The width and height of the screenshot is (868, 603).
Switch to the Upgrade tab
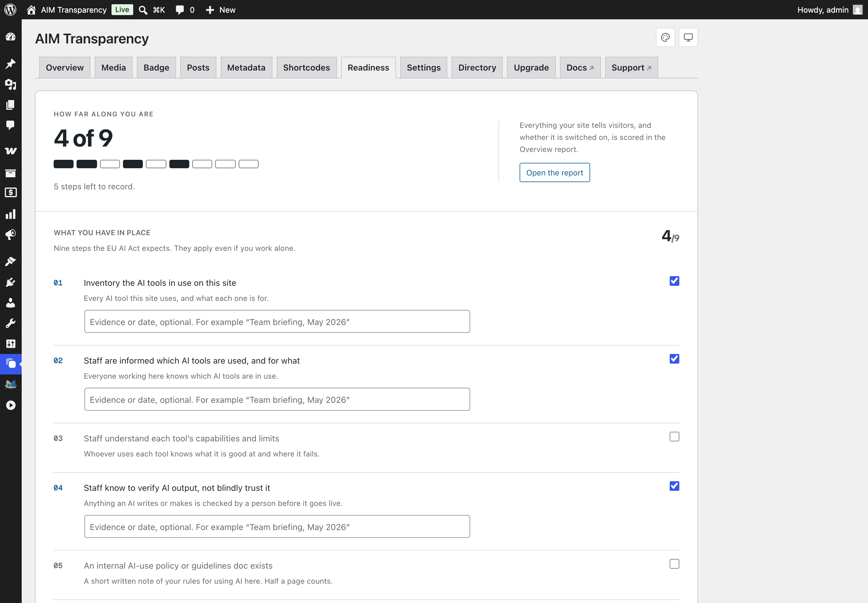point(531,68)
